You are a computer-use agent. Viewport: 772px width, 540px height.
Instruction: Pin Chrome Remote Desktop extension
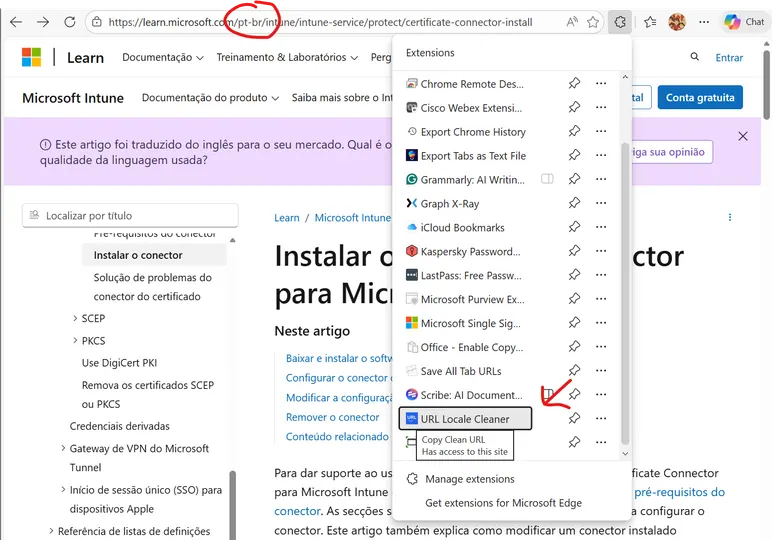click(574, 83)
